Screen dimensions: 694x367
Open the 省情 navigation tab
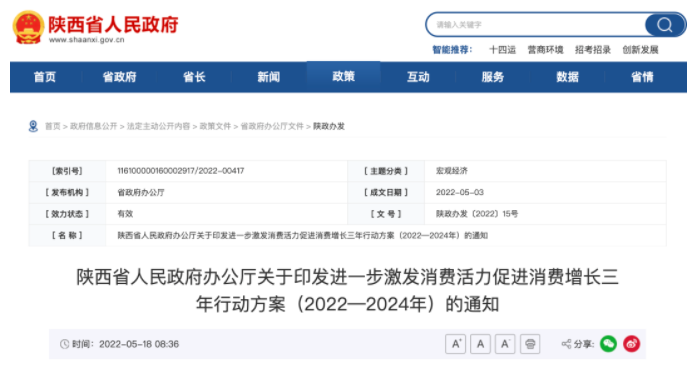[642, 77]
